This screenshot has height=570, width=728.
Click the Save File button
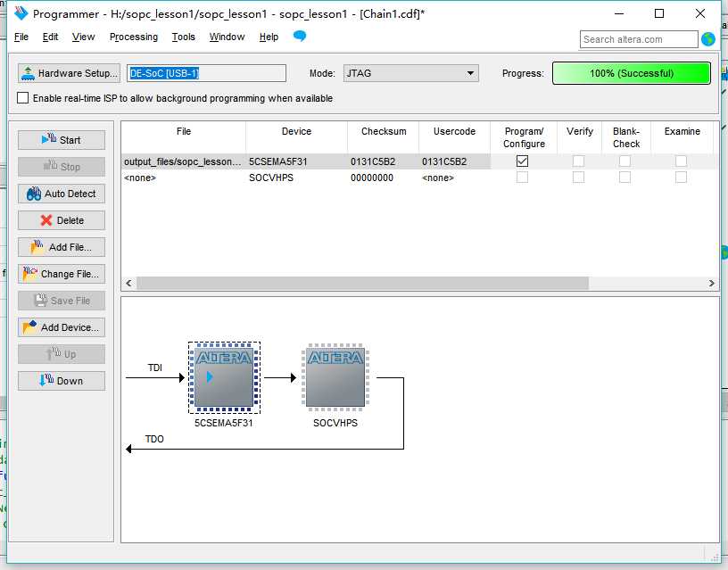(x=62, y=301)
